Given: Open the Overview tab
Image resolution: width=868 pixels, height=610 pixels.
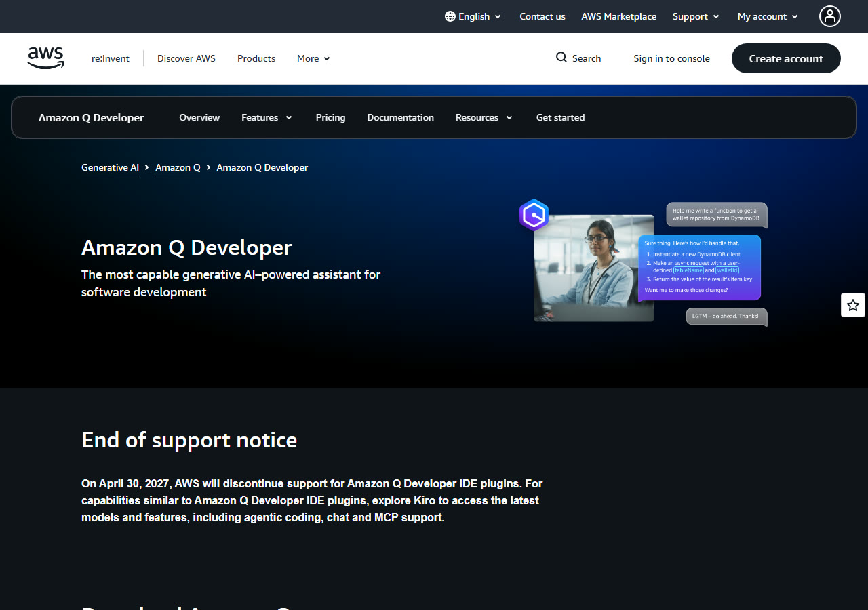Looking at the screenshot, I should pos(199,117).
